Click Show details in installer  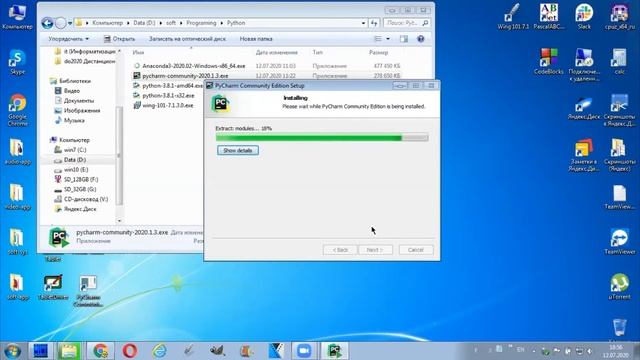click(x=238, y=150)
